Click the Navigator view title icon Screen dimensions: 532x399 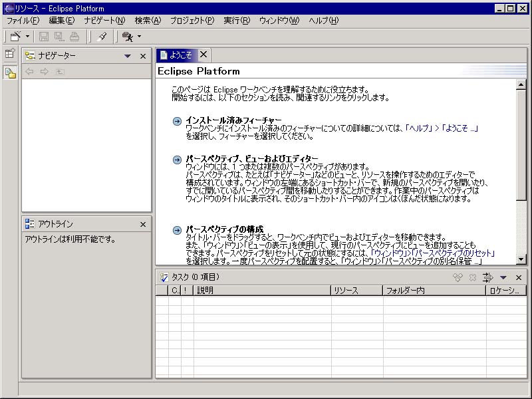pos(30,56)
